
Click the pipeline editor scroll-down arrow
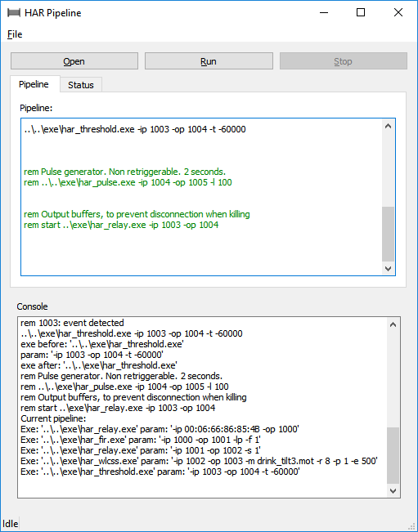(388, 268)
